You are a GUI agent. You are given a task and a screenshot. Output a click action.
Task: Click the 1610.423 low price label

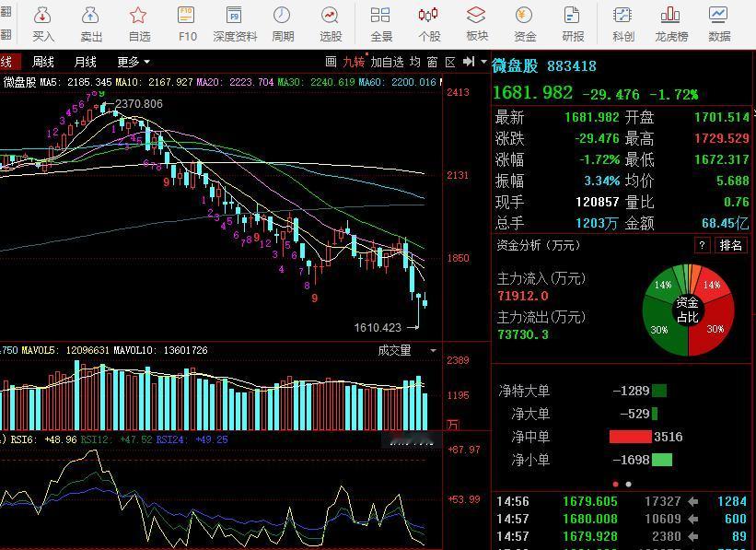pyautogui.click(x=378, y=328)
